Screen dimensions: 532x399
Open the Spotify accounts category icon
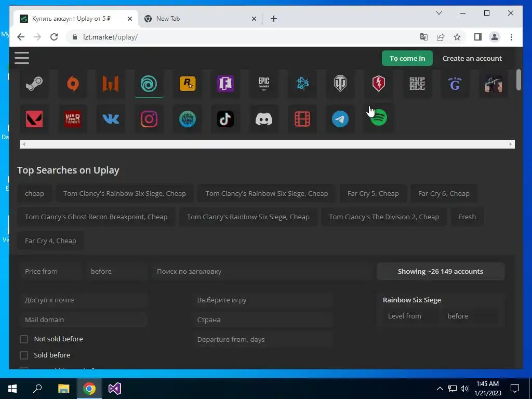pos(379,118)
